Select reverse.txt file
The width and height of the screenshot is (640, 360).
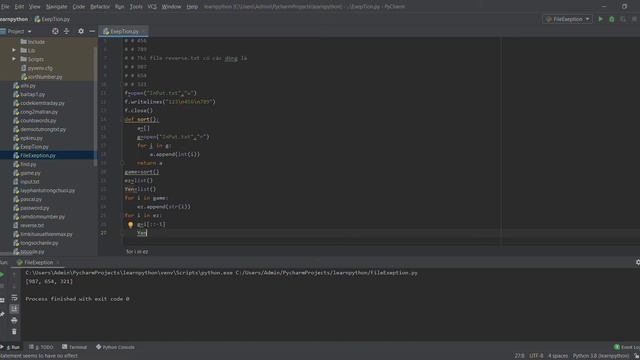[x=29, y=225]
